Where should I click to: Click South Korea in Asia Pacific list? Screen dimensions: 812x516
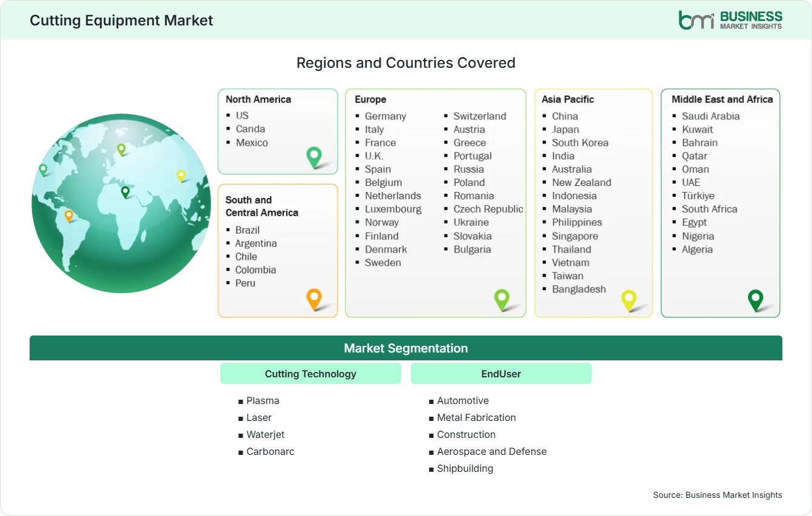tap(580, 143)
